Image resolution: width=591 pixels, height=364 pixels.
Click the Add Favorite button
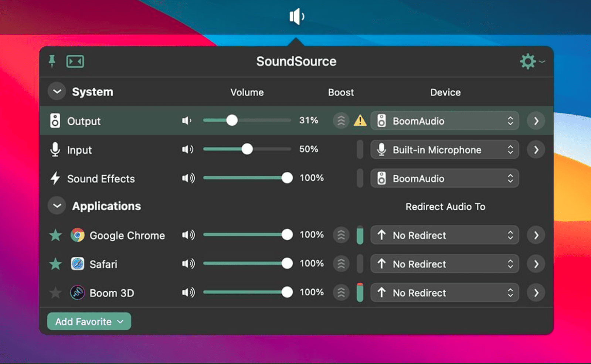(89, 322)
